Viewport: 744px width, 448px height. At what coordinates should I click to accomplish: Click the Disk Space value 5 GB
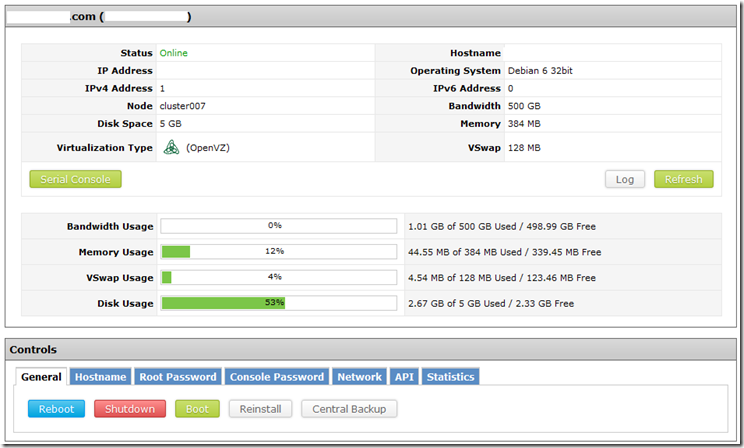[x=171, y=123]
